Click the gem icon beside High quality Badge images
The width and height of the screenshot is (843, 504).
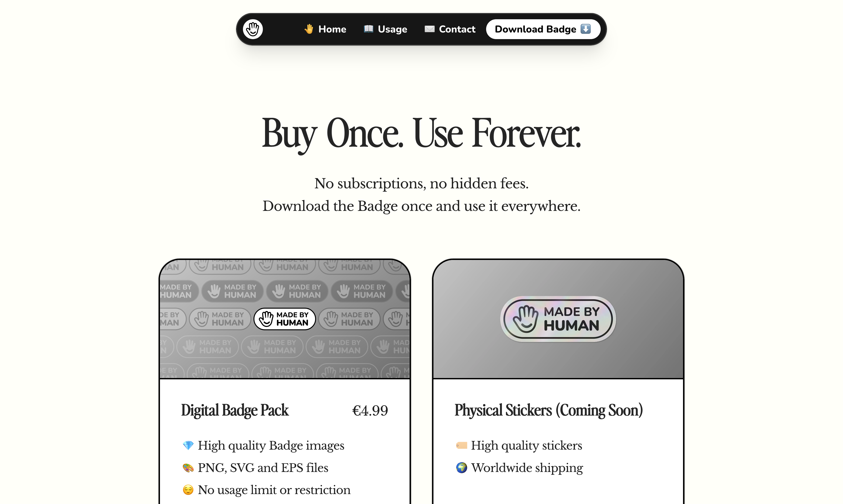pos(188,445)
